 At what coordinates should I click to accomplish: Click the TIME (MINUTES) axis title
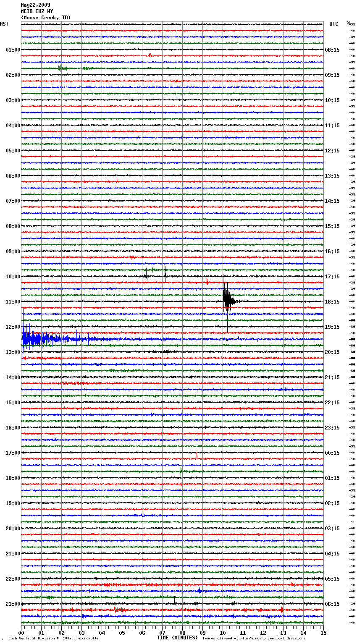177,638
